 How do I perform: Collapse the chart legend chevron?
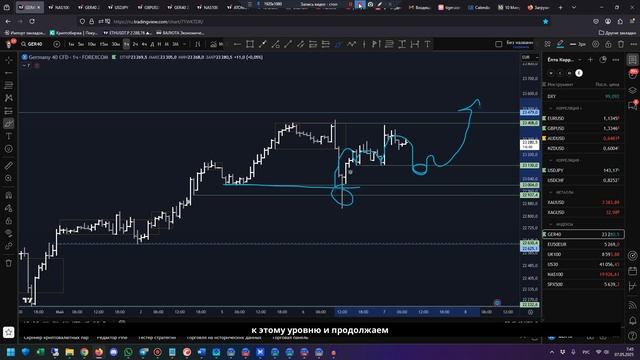click(x=25, y=65)
